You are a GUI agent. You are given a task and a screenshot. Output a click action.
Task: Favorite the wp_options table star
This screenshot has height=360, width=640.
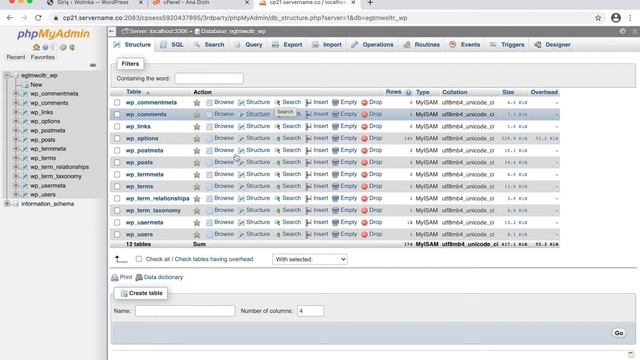[197, 138]
